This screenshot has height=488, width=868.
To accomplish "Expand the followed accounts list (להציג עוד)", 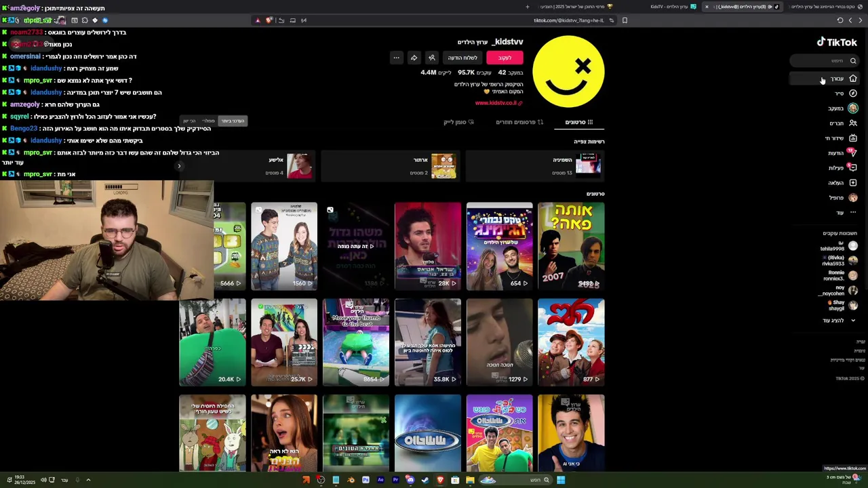I will coord(838,321).
